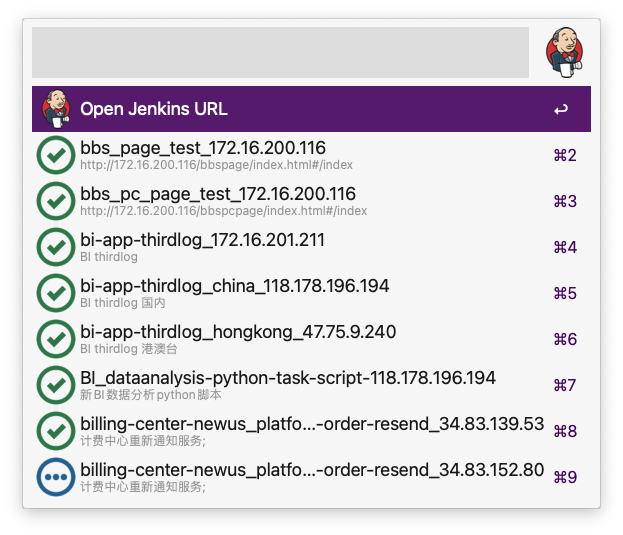This screenshot has height=535, width=623.
Task: Open the bbs_page_test_172.16.200.116 job
Action: (311, 155)
